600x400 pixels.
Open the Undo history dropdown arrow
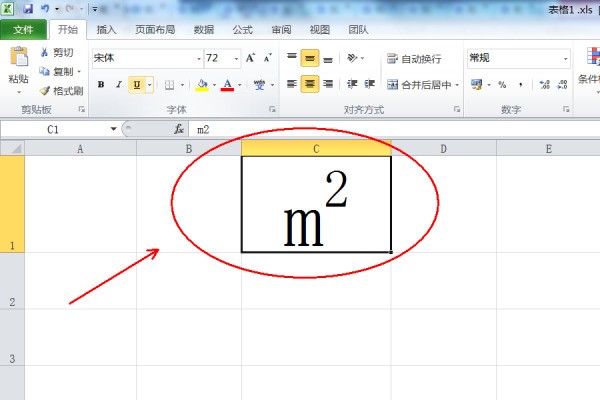click(57, 9)
